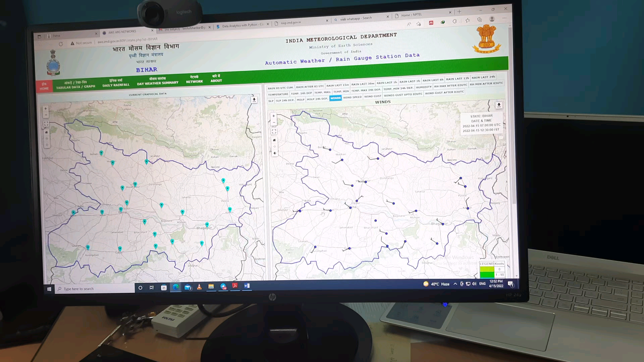Go back to previous WINDS map view

tap(275, 153)
